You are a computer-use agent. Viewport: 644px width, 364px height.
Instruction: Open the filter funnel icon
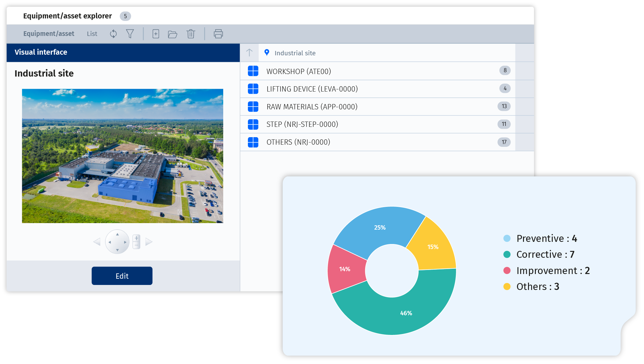point(130,34)
